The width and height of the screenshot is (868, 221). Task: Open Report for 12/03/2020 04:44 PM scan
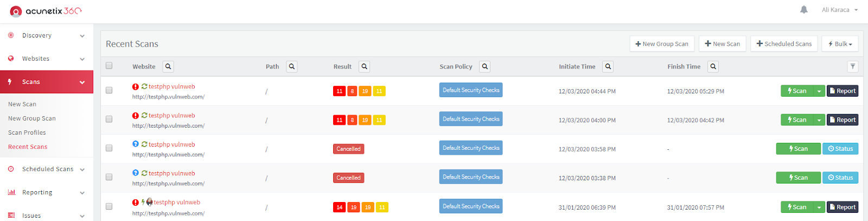[843, 91]
